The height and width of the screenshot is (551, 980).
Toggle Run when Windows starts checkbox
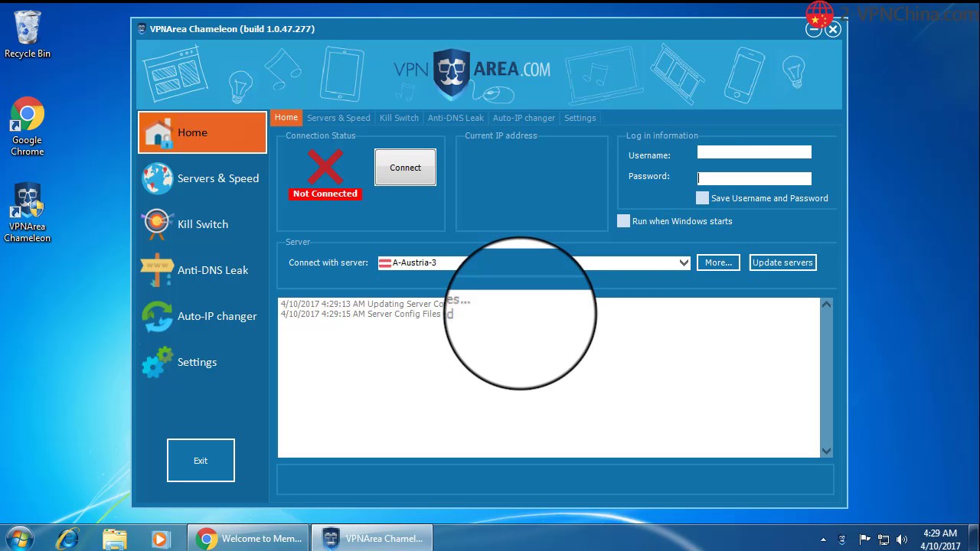[x=623, y=221]
